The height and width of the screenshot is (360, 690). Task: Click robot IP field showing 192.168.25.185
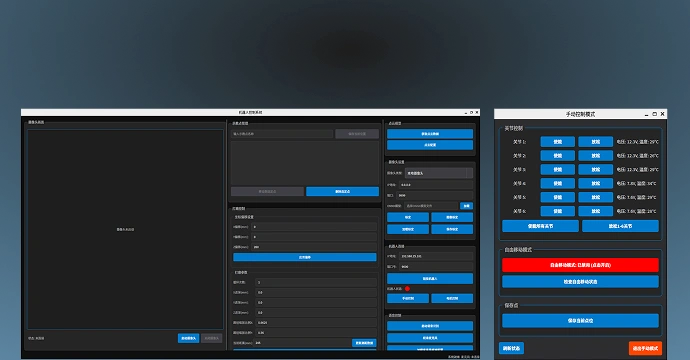436,256
